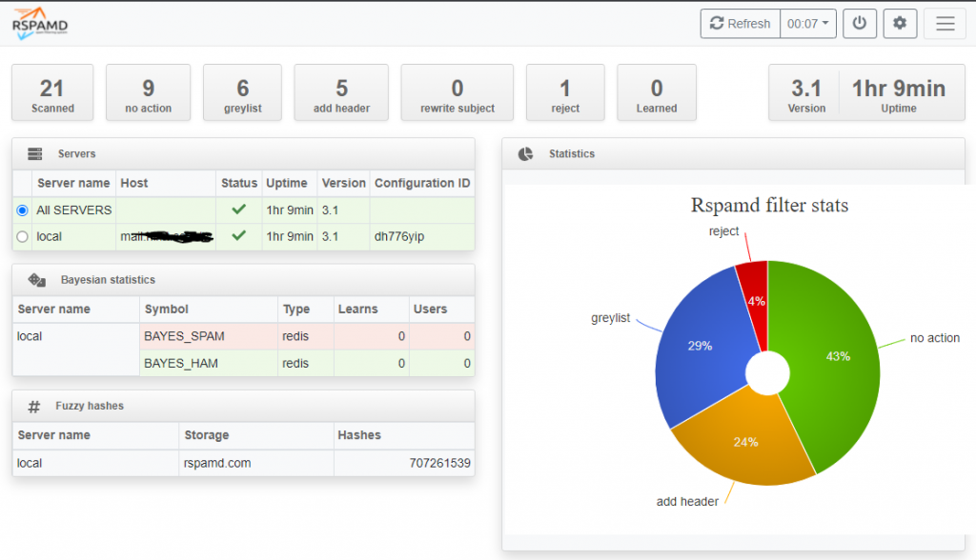The width and height of the screenshot is (976, 560).
Task: Click the All SERVERS status checkmark
Action: click(238, 210)
